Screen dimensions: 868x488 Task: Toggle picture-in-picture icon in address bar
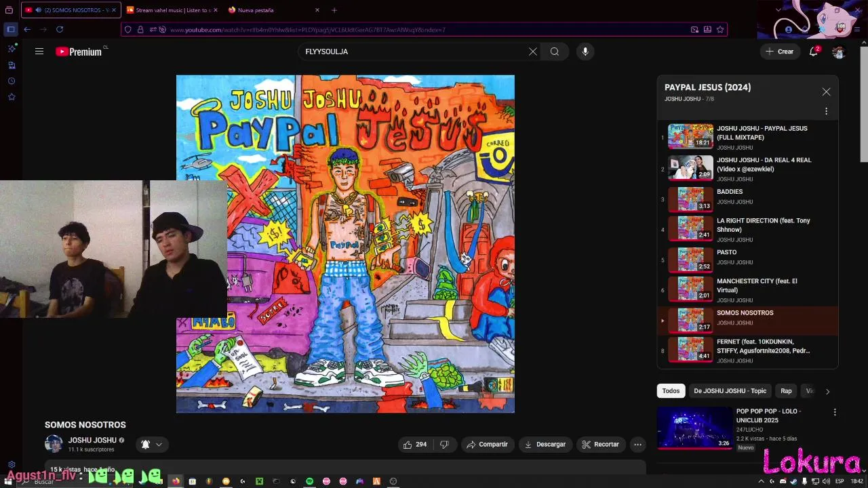[694, 29]
